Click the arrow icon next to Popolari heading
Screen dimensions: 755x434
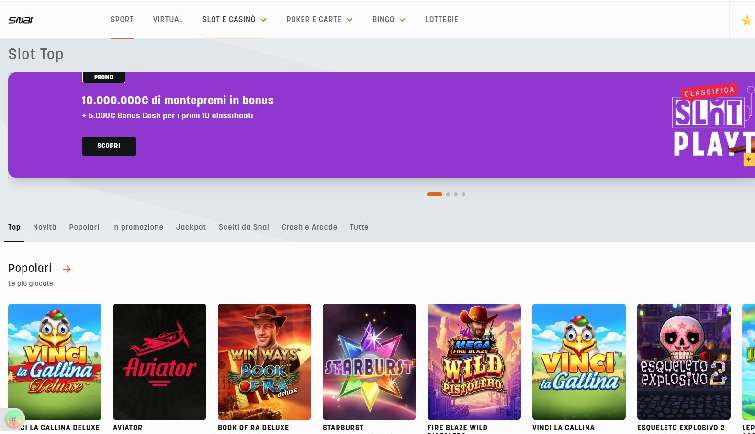[67, 269]
